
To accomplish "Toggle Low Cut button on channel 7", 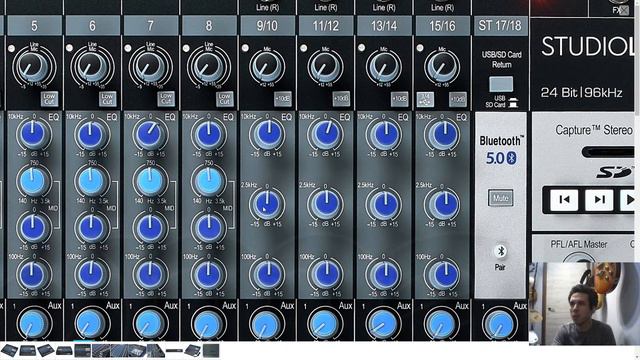I will [x=166, y=98].
